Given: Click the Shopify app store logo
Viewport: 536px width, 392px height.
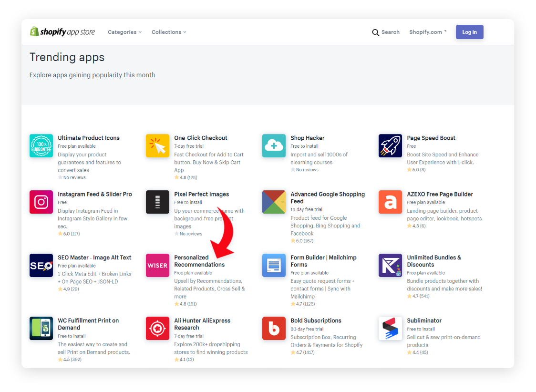Looking at the screenshot, I should point(62,32).
